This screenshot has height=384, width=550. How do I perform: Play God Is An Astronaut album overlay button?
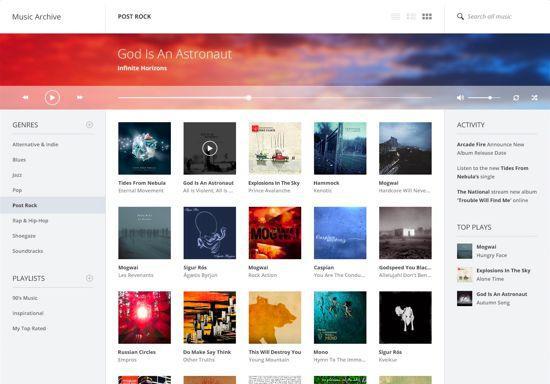click(x=209, y=148)
